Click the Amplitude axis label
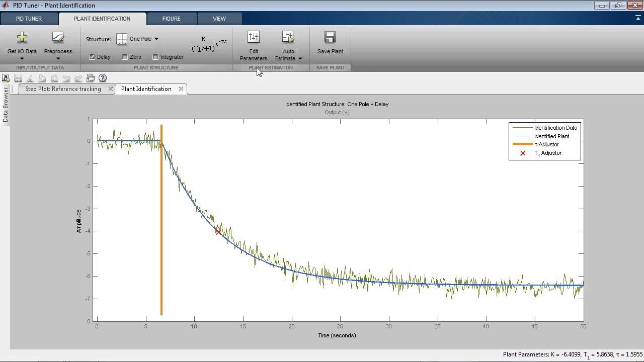 click(78, 221)
